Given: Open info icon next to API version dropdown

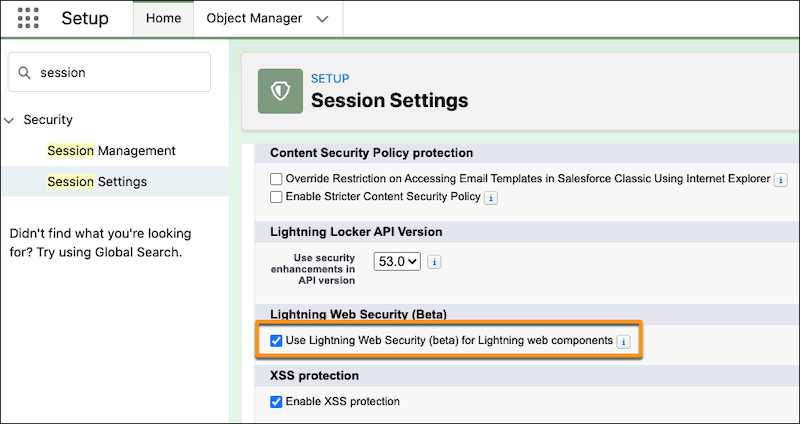Looking at the screenshot, I should point(434,262).
